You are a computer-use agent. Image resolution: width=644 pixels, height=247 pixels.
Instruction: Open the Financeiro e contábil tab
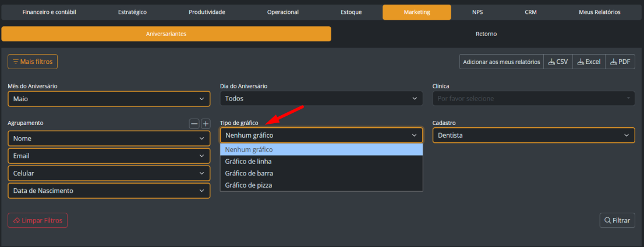click(x=49, y=12)
